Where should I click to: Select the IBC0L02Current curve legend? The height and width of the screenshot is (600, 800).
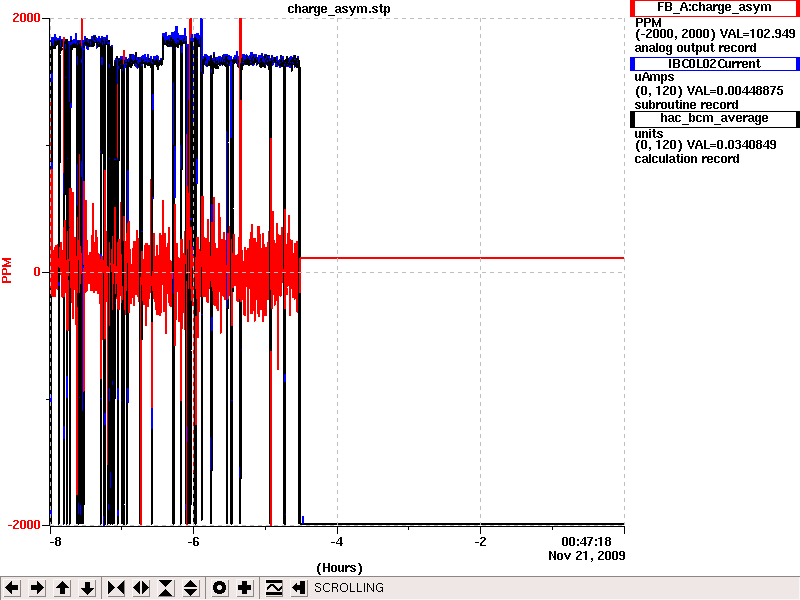tap(714, 64)
